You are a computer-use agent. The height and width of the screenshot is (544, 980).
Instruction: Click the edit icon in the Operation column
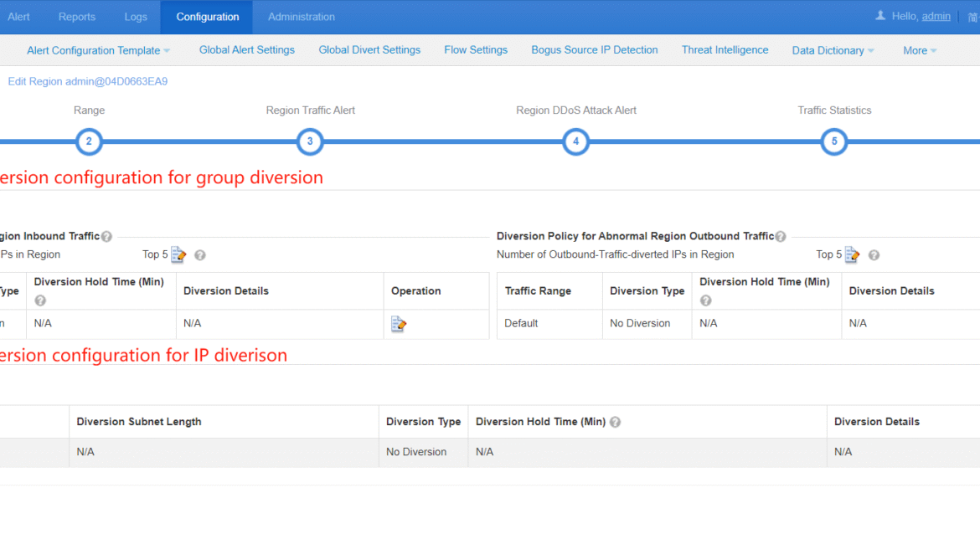[x=399, y=322]
